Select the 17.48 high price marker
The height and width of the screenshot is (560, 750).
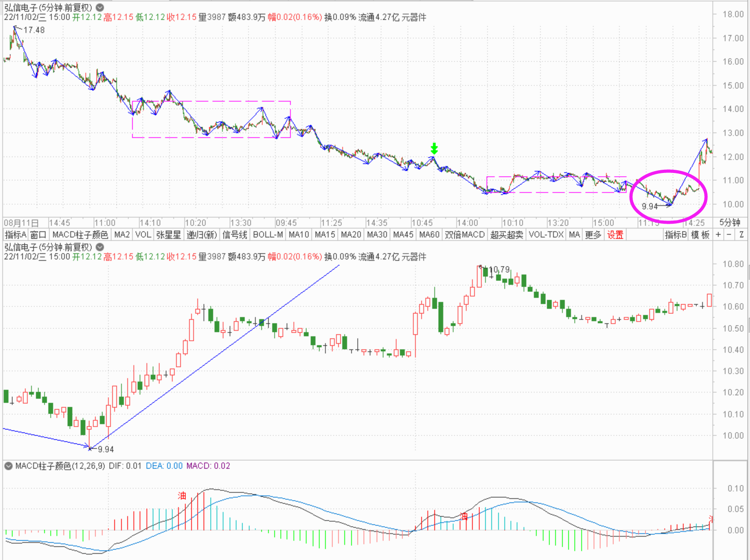[34, 30]
